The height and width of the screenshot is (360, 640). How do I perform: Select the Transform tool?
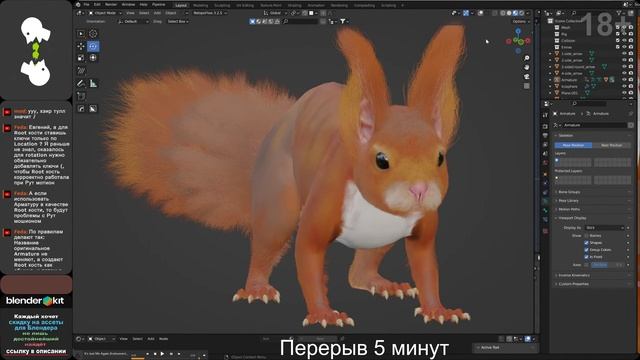point(93,58)
